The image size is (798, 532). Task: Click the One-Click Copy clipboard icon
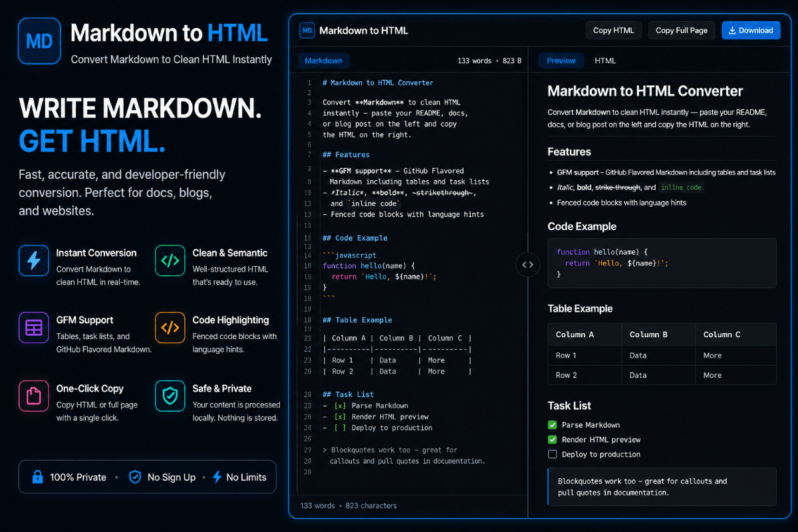33,396
